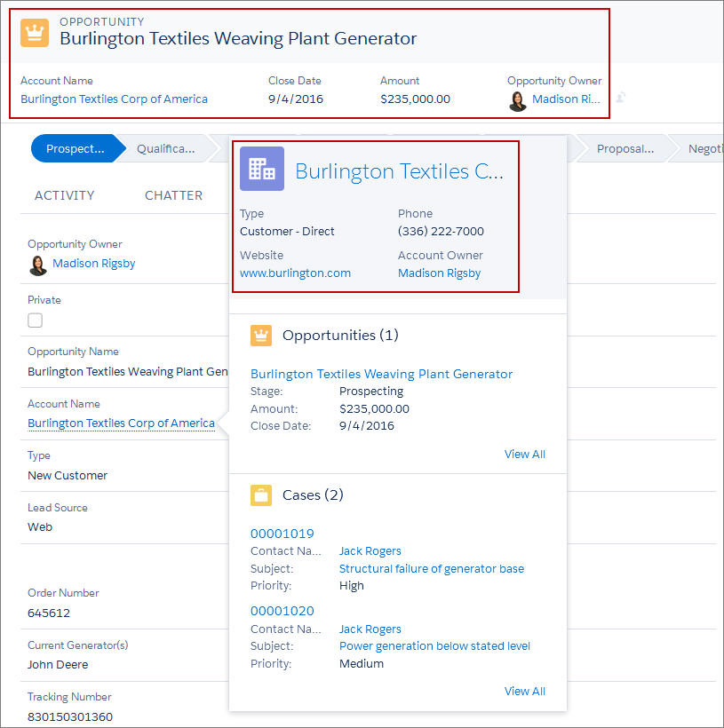The image size is (724, 728).
Task: Switch to the Chatter tab
Action: [x=173, y=195]
